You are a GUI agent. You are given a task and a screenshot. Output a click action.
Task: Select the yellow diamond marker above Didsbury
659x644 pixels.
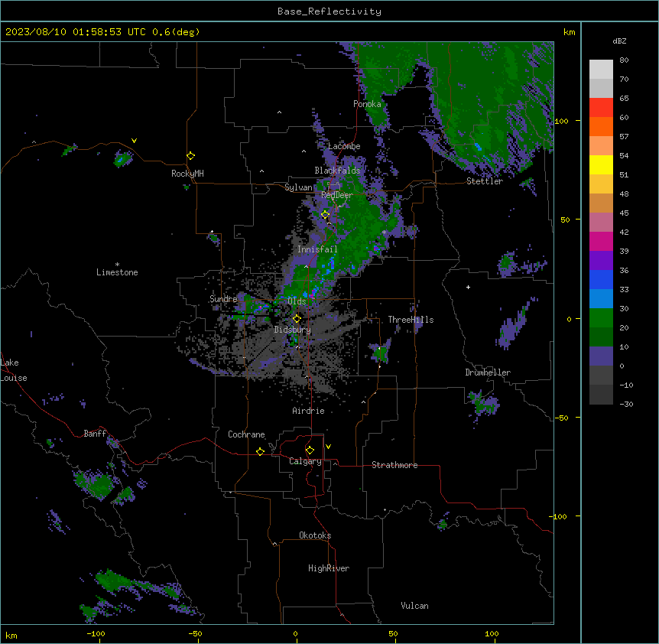pyautogui.click(x=297, y=319)
